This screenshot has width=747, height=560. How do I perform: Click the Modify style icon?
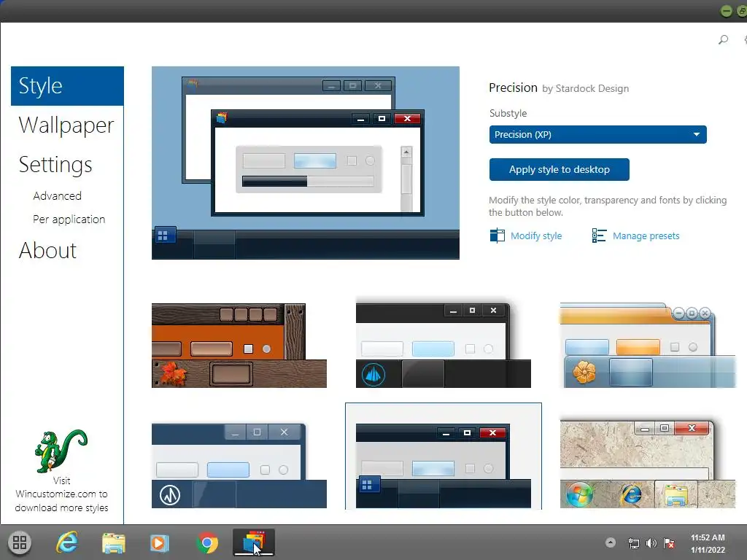click(x=497, y=236)
